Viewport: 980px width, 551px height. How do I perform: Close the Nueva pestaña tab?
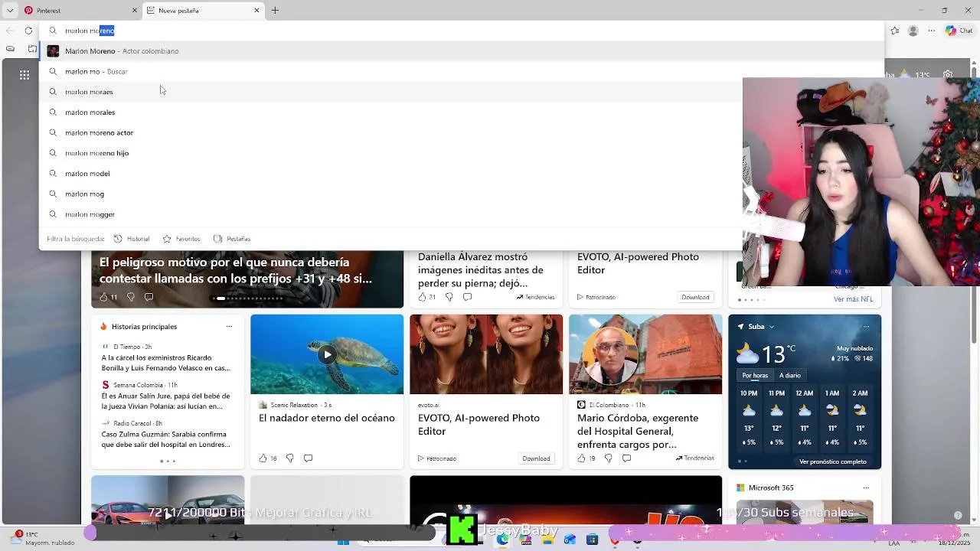256,11
